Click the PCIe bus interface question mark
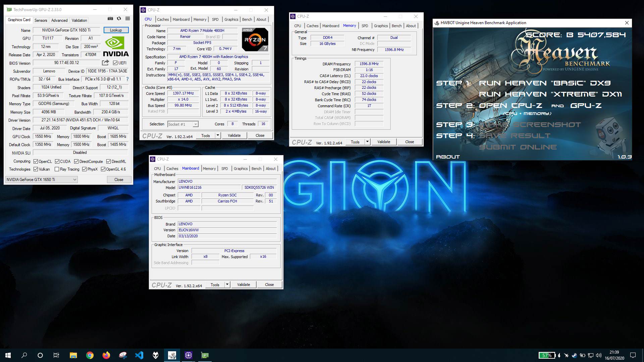Image resolution: width=644 pixels, height=362 pixels. click(x=127, y=79)
